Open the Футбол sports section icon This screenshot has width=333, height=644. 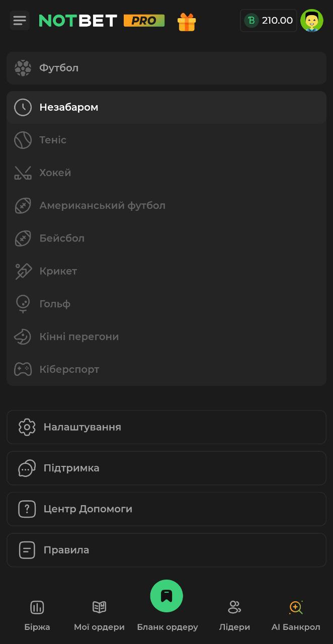coord(23,67)
